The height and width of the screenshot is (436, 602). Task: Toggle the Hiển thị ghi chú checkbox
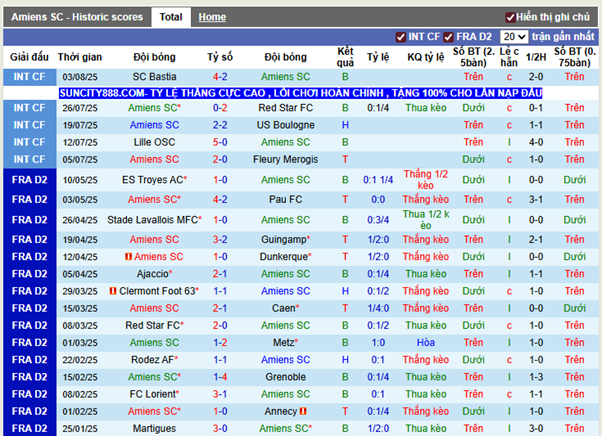point(510,17)
